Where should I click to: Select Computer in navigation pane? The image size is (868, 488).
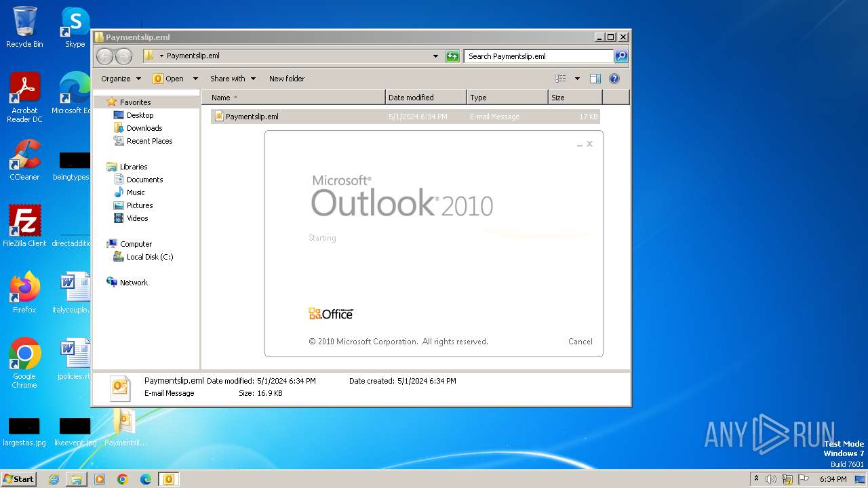(136, 244)
